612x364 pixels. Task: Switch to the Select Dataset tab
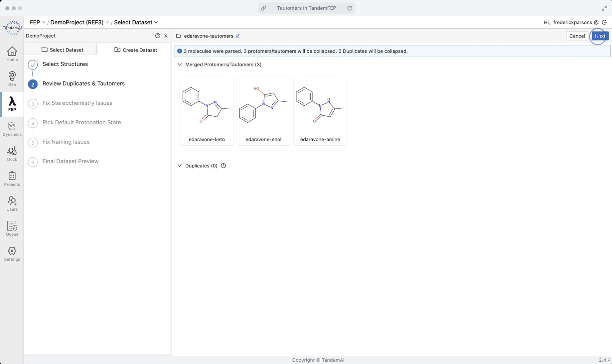point(62,50)
